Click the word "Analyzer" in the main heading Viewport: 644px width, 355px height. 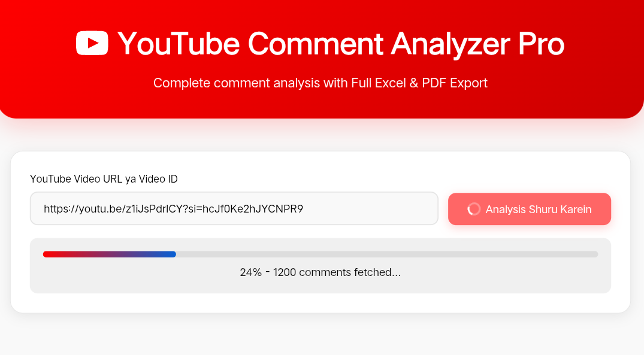[451, 44]
